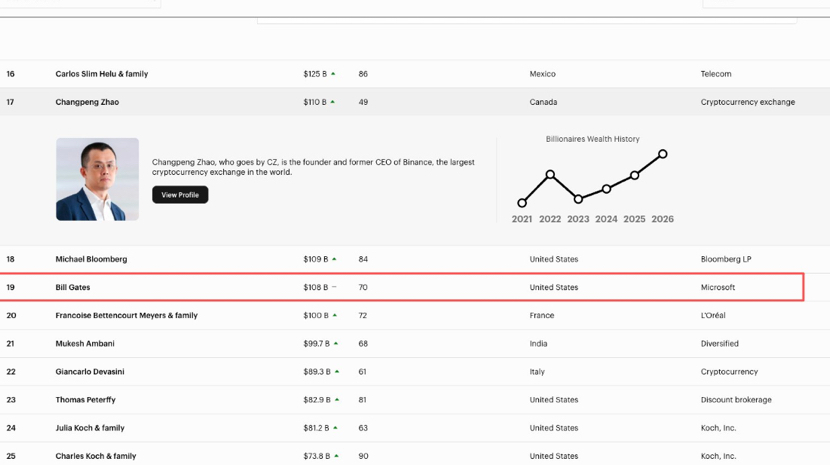This screenshot has height=465, width=830.
Task: Open the Giancarlo Devasini row
Action: point(415,371)
